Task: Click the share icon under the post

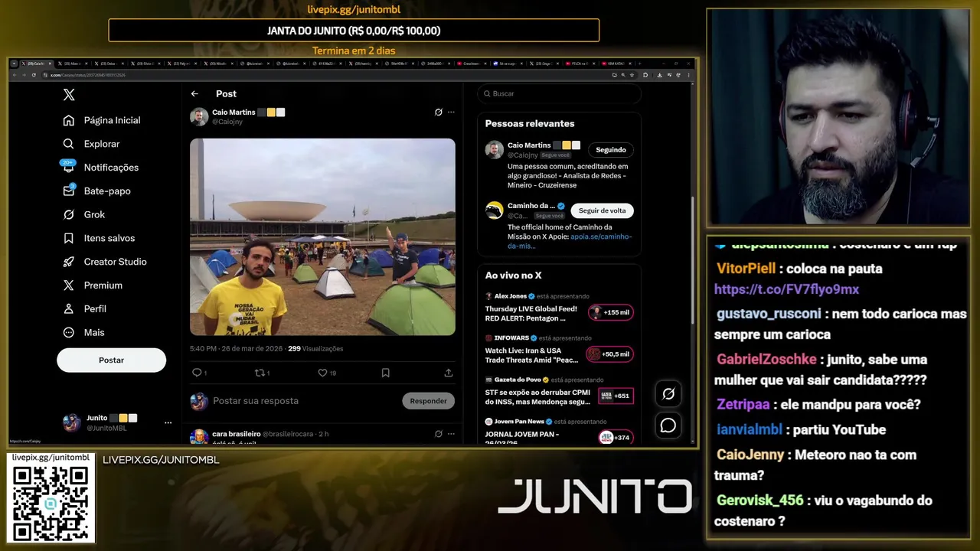Action: coord(448,373)
